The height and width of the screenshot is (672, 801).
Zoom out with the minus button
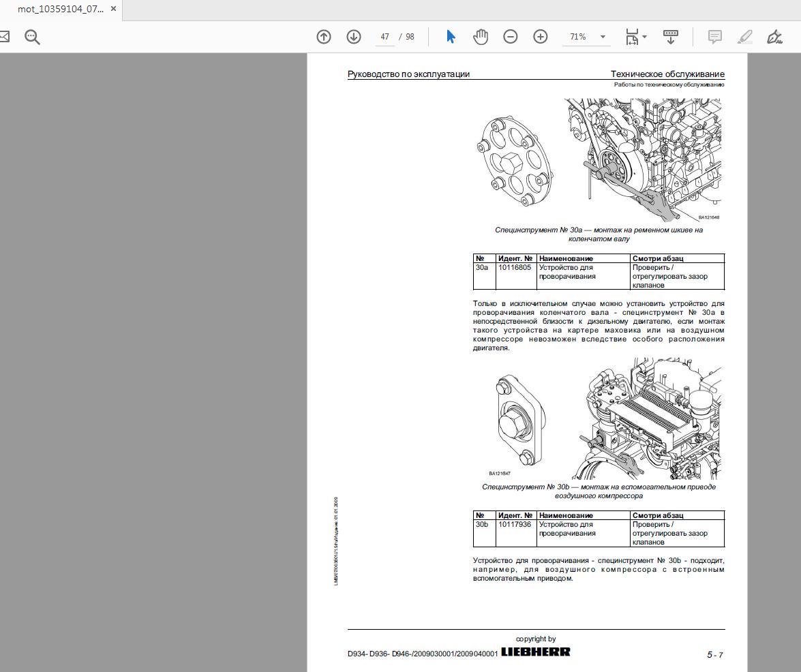[510, 36]
